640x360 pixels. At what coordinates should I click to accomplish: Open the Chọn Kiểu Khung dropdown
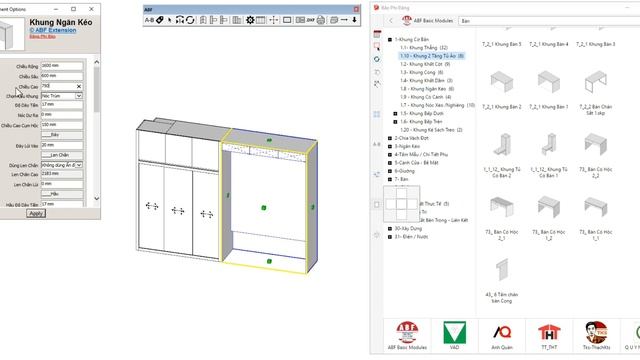(78, 96)
